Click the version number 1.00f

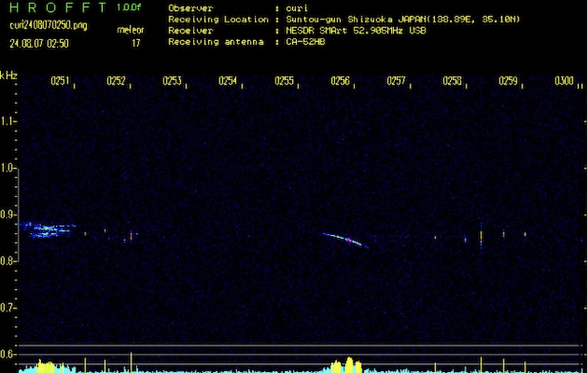coord(128,8)
